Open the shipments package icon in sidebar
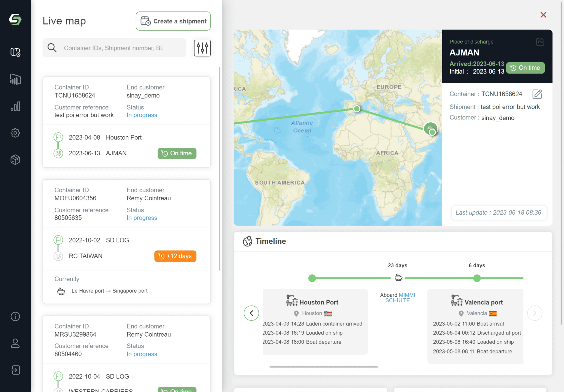 (15, 159)
